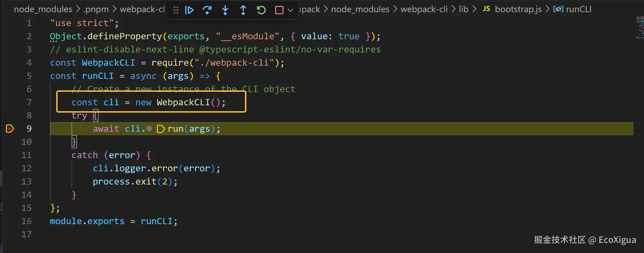Click the symbol icon before runCLI breadcrumb
The height and width of the screenshot is (253, 644).
[x=558, y=9]
